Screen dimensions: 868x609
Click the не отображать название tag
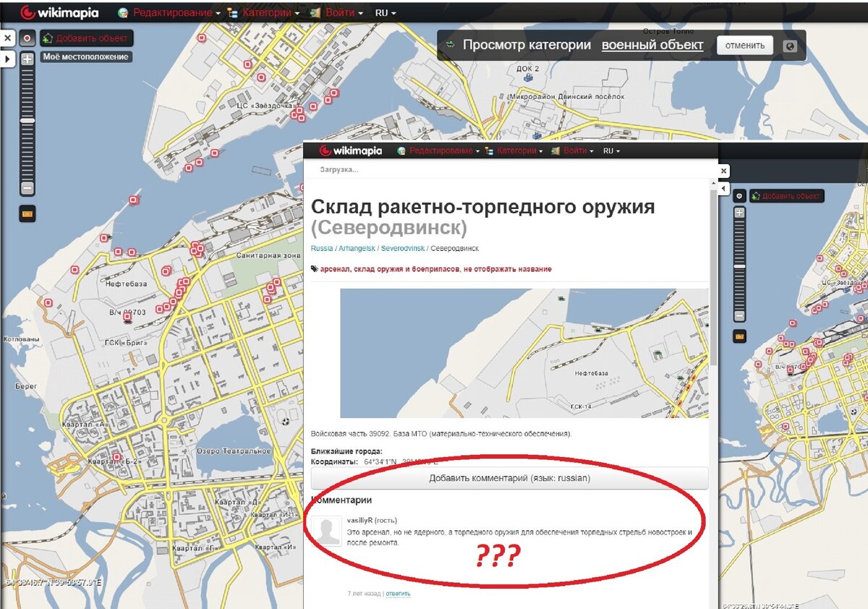[x=509, y=269]
